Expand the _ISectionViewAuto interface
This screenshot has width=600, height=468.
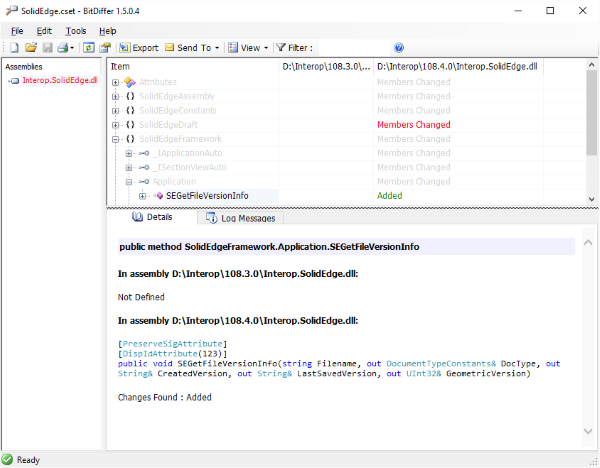click(129, 168)
